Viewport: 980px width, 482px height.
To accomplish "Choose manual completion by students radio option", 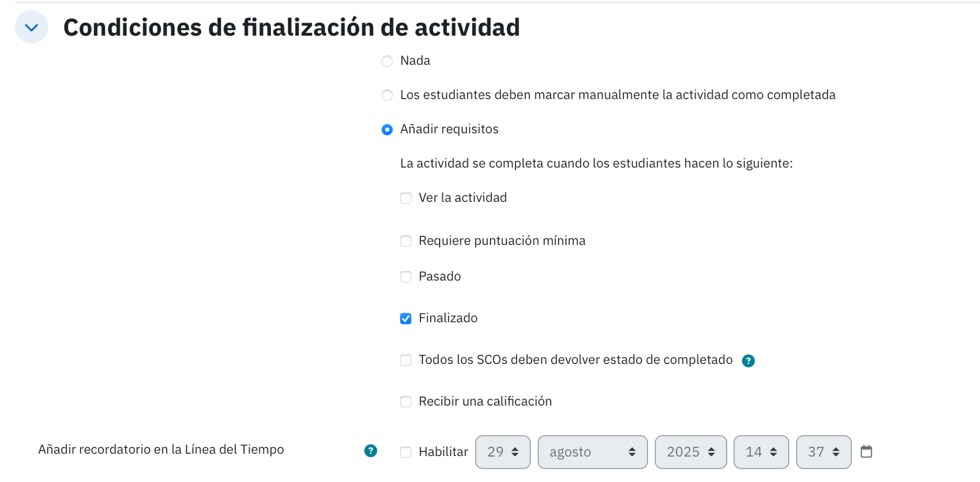I will pyautogui.click(x=387, y=96).
